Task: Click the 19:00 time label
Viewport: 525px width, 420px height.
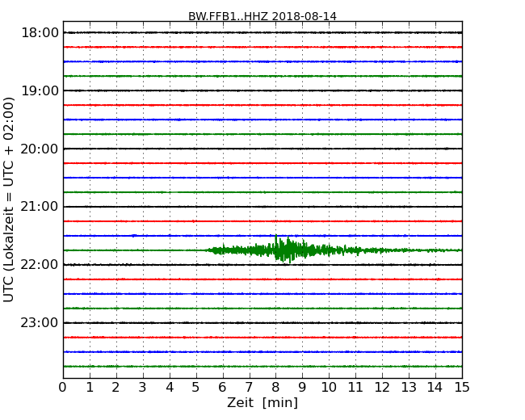Action: point(40,90)
